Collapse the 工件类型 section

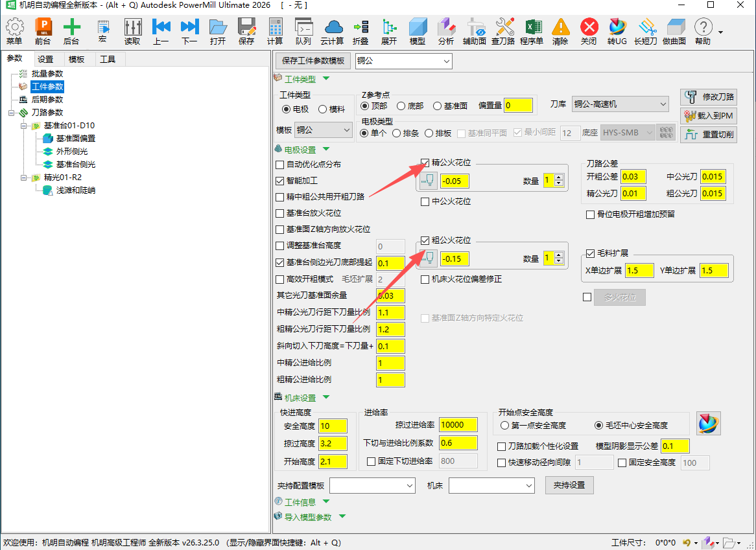[326, 78]
